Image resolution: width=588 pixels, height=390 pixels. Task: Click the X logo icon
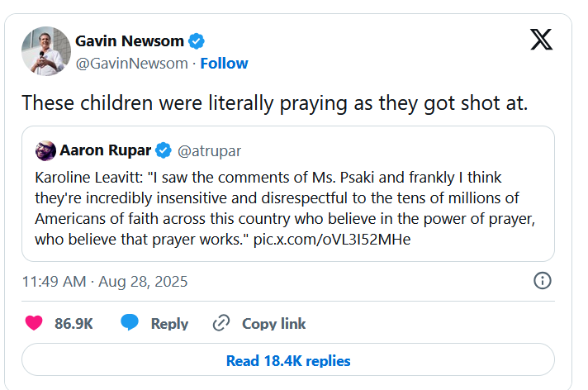click(x=541, y=39)
